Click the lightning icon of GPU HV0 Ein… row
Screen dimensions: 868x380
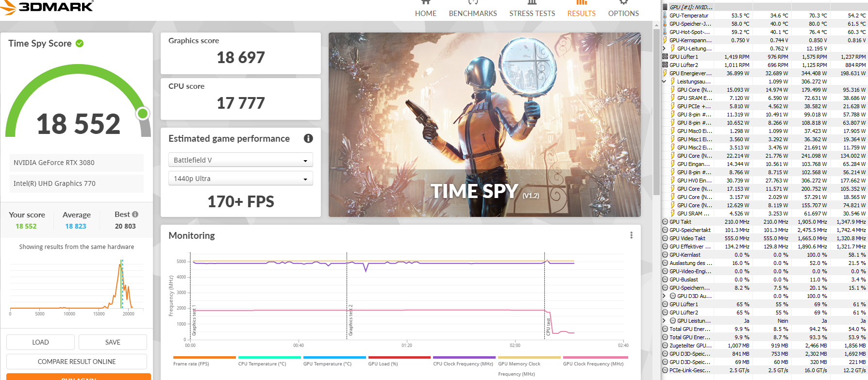673,181
